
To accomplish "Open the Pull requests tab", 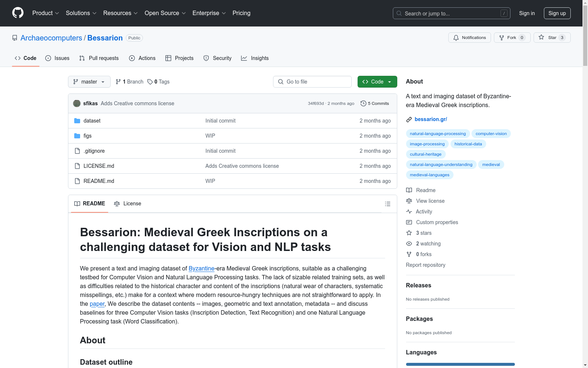I will pyautogui.click(x=99, y=58).
